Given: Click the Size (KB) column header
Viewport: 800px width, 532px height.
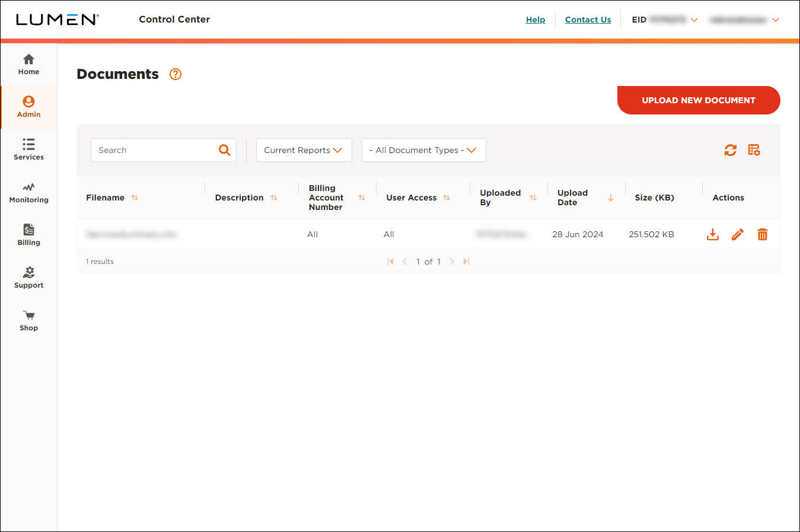Looking at the screenshot, I should coord(654,197).
